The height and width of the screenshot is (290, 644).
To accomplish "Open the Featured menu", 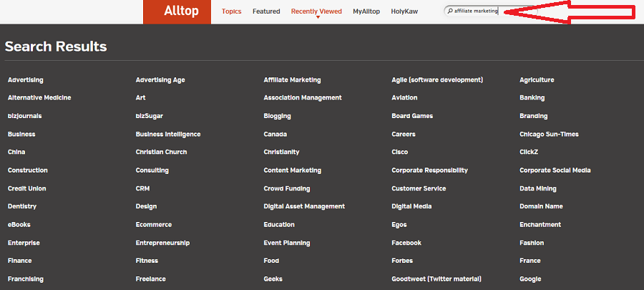I will pyautogui.click(x=266, y=11).
